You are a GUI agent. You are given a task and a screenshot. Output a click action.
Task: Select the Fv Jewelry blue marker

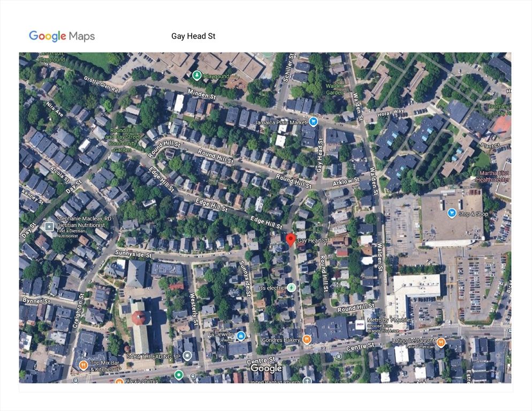click(241, 336)
